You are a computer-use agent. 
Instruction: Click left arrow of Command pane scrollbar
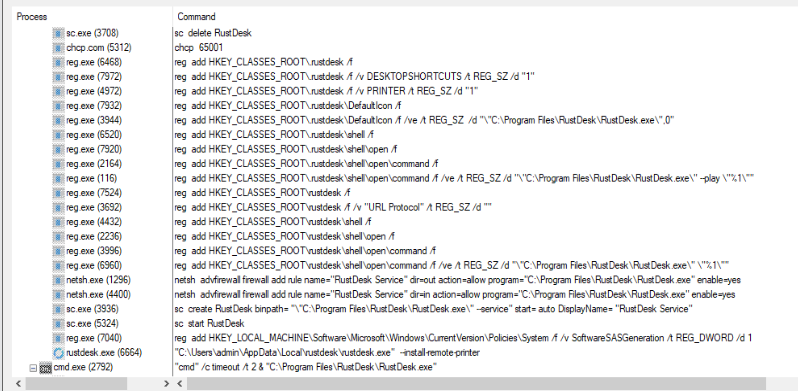(x=180, y=383)
